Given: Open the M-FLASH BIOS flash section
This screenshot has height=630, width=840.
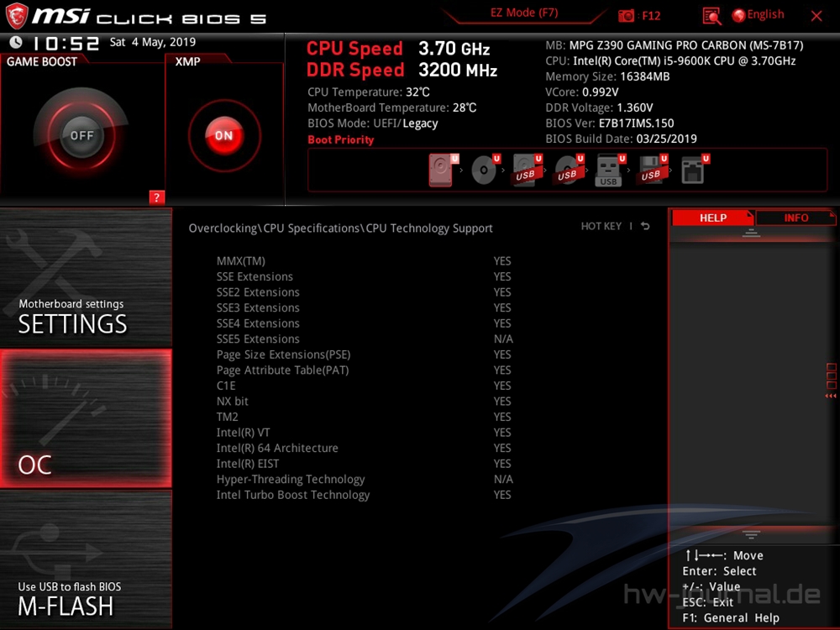Looking at the screenshot, I should tap(86, 559).
